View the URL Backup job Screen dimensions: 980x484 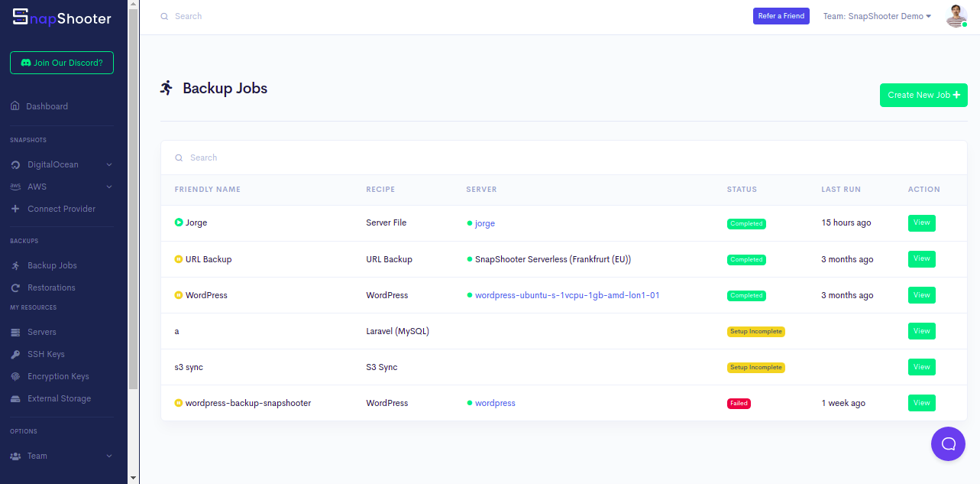922,259
